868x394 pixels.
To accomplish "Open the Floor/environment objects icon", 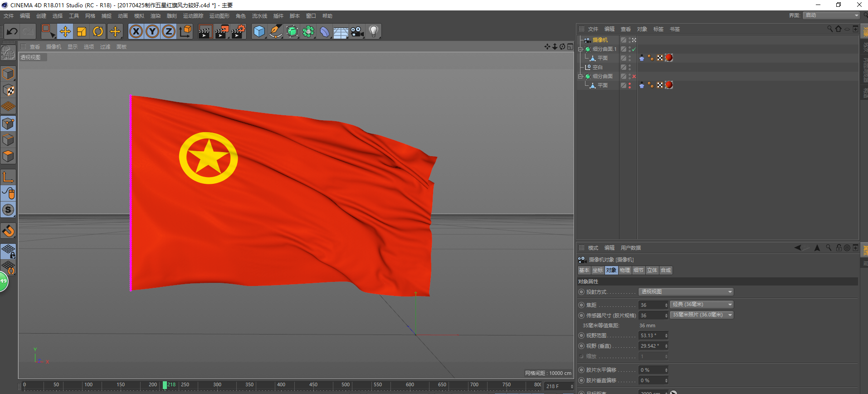I will point(341,31).
